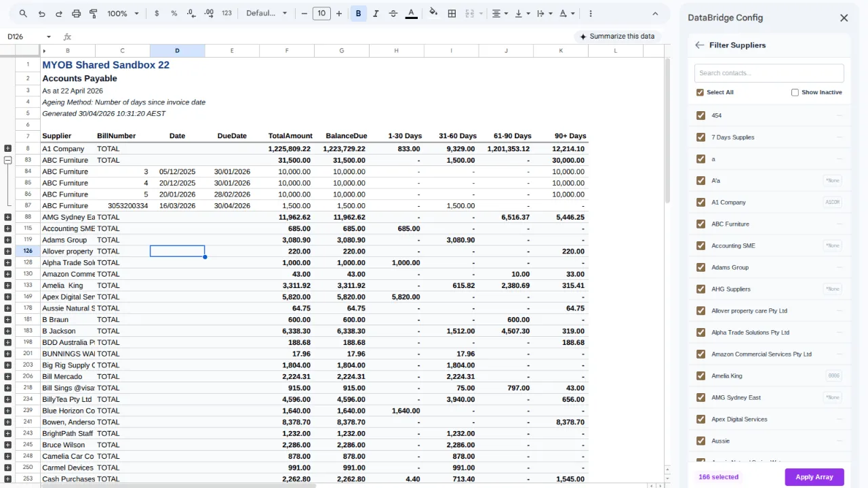Go back from Filter Suppliers
This screenshot has width=868, height=488.
699,45
